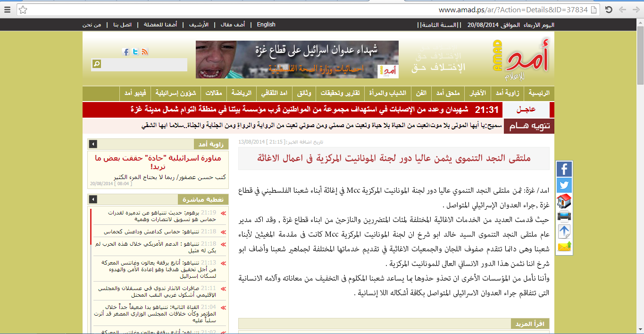Open امد الثقافي in the navigation menu
The width and height of the screenshot is (644, 334).
click(274, 93)
